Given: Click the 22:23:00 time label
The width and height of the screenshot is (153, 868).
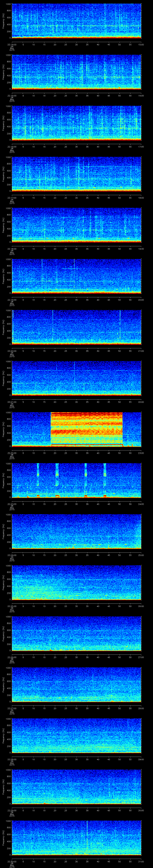Looking at the screenshot, I should click(12, 504).
